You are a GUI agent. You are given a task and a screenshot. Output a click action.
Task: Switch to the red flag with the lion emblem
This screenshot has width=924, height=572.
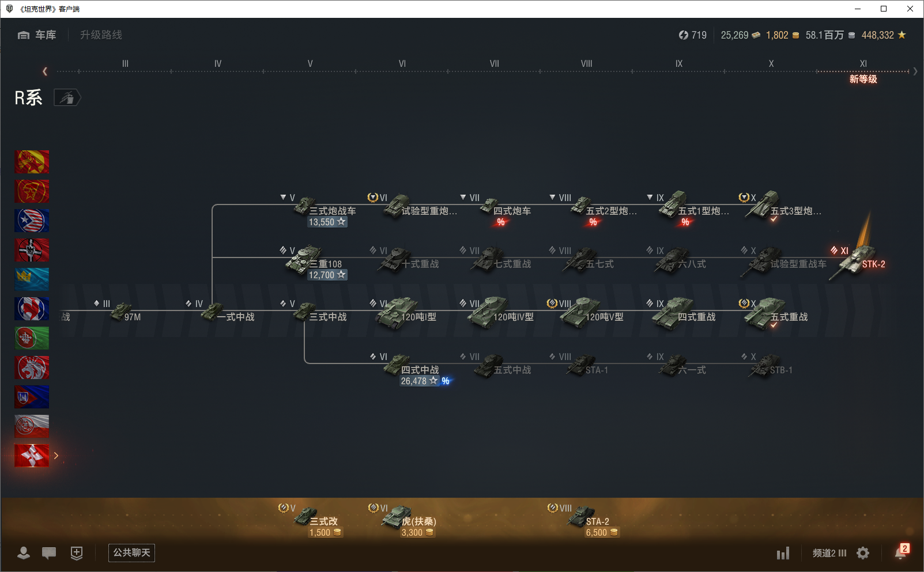tap(32, 368)
